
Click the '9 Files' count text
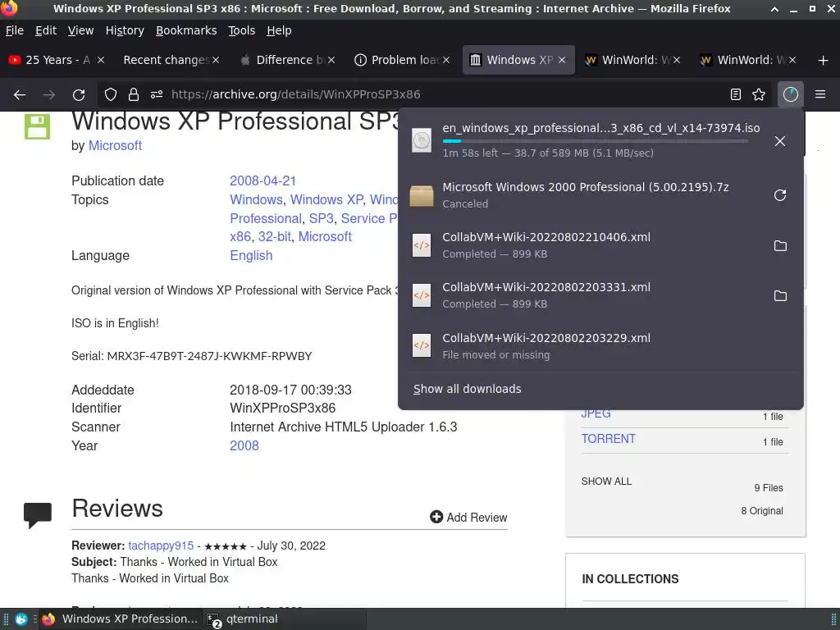768,487
